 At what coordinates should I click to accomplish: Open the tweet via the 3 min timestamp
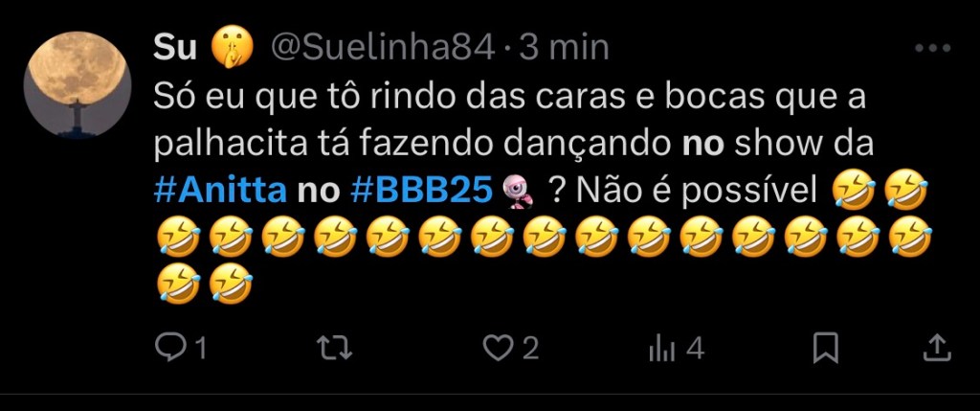565,48
